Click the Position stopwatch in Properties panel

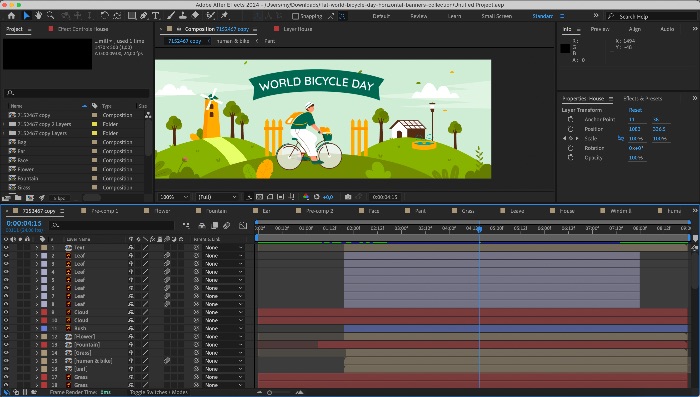[571, 129]
